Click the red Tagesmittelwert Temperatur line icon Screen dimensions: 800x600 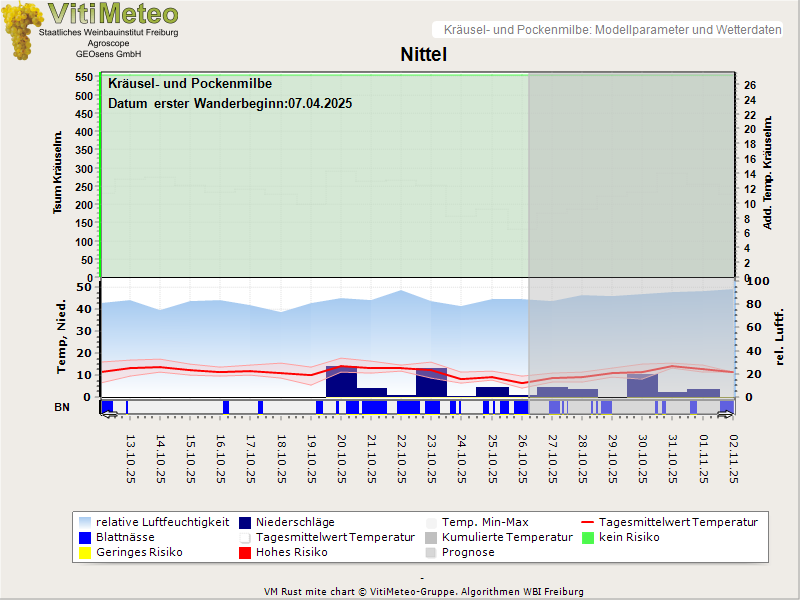588,522
